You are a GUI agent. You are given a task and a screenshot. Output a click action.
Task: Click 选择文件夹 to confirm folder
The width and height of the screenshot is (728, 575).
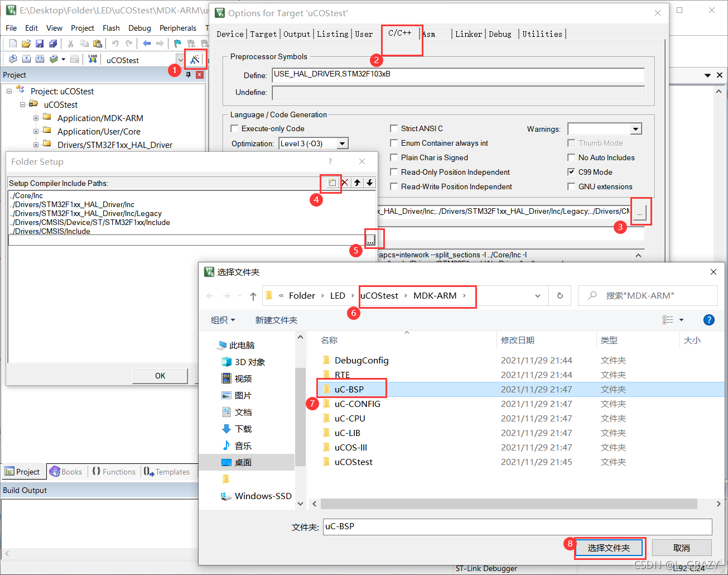(x=609, y=548)
